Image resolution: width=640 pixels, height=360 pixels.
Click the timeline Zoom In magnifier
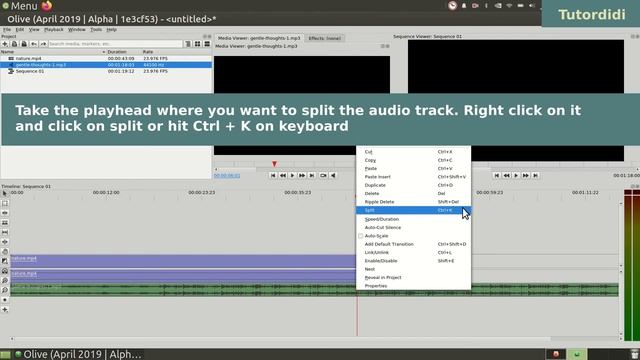click(x=5, y=281)
